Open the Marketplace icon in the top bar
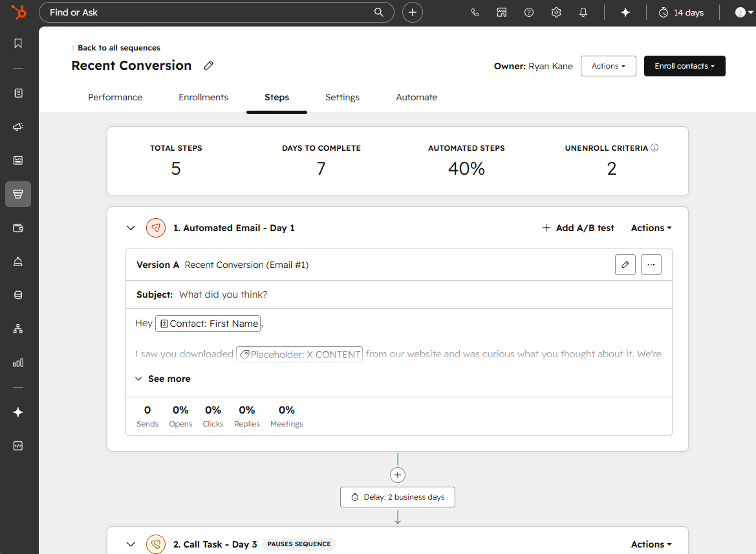 coord(502,12)
